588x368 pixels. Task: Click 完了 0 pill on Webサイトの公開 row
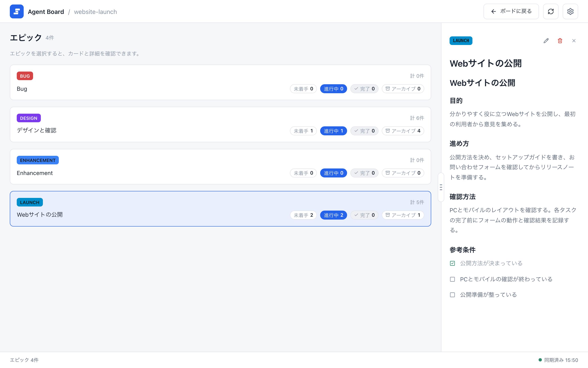coord(364,215)
